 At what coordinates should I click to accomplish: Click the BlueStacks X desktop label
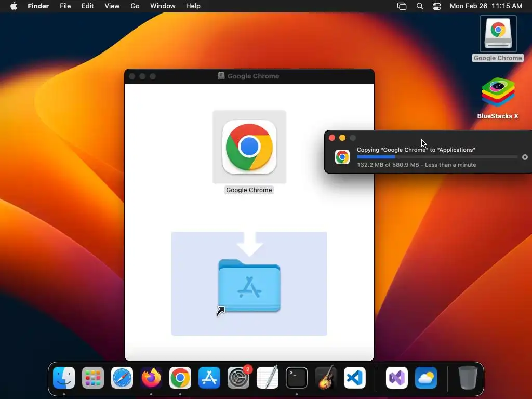coord(498,116)
